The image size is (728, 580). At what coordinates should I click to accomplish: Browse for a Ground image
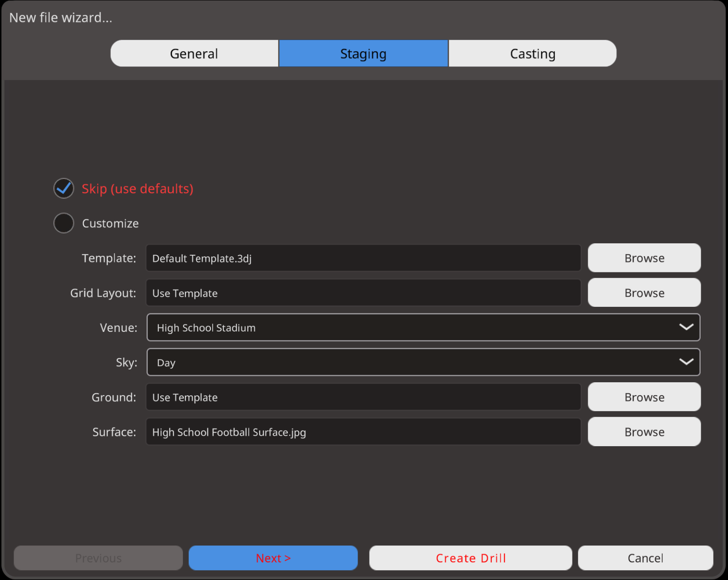[x=644, y=397]
